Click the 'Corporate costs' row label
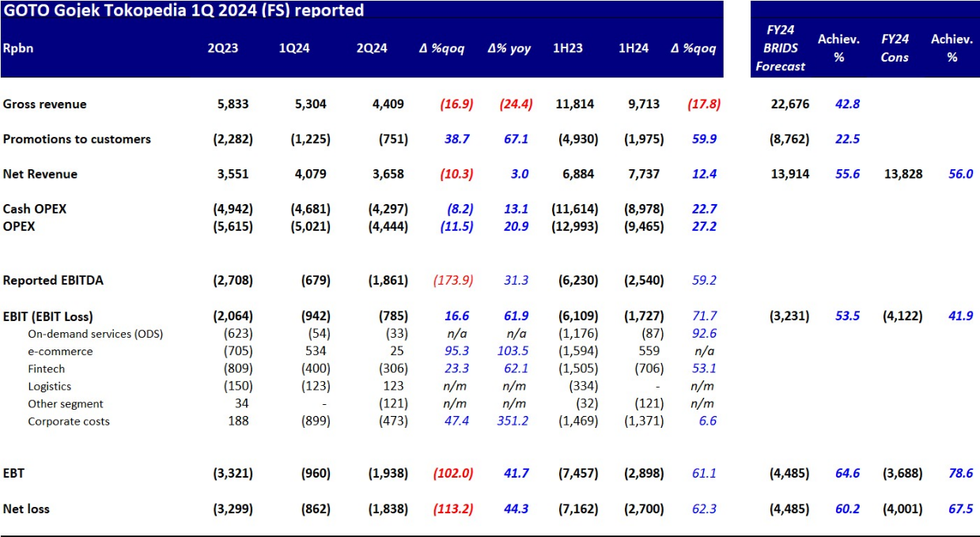This screenshot has width=980, height=537. click(x=69, y=421)
